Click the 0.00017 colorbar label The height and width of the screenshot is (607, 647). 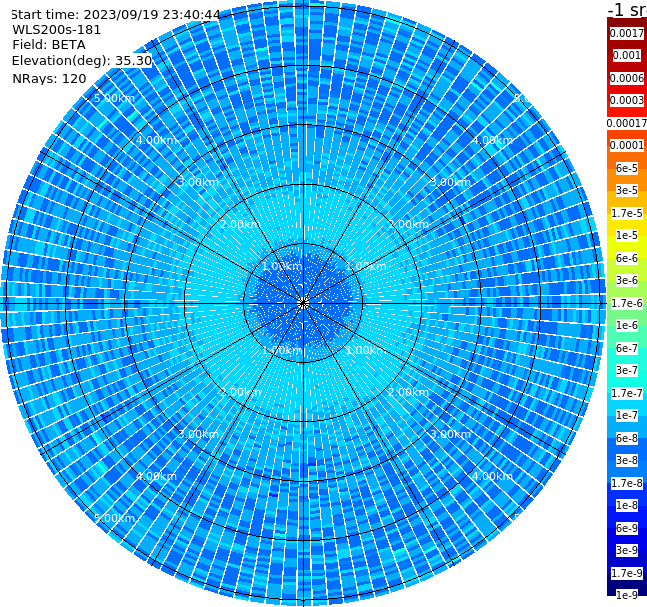tap(627, 123)
